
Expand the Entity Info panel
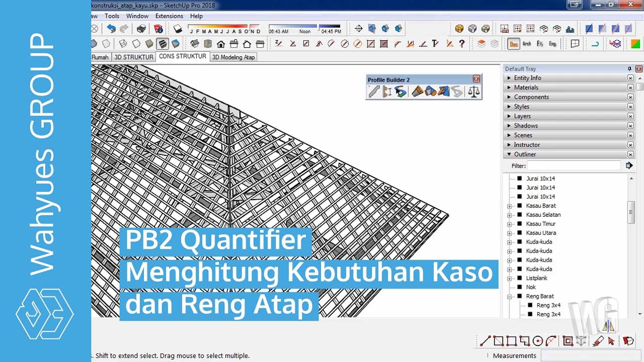tap(509, 78)
